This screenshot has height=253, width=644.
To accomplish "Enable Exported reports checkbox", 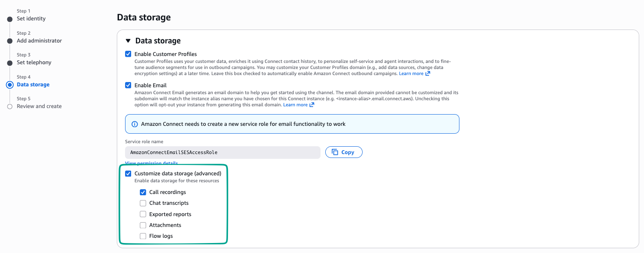I will (x=143, y=214).
